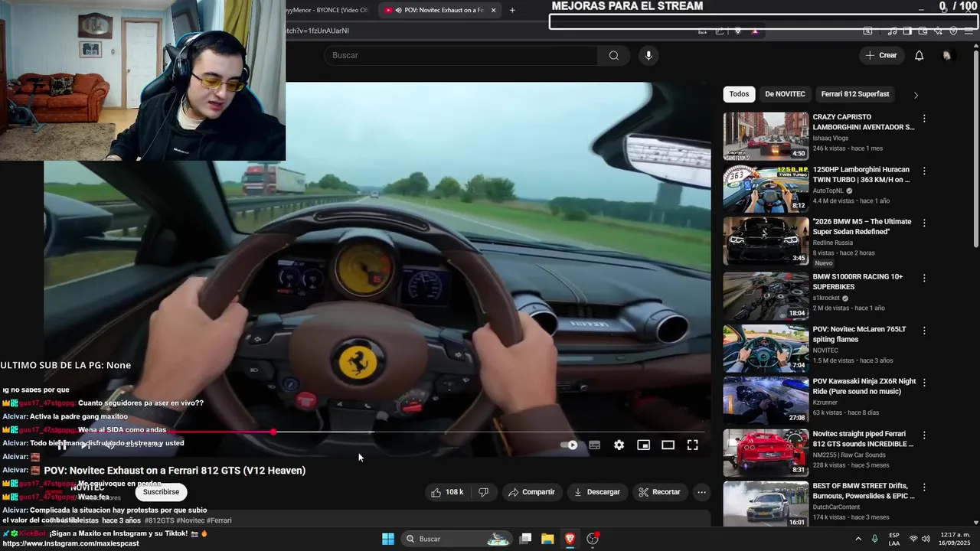Open POV Kawasaki Ninja ZX6R Night Ride title
The height and width of the screenshot is (551, 980).
click(x=864, y=386)
